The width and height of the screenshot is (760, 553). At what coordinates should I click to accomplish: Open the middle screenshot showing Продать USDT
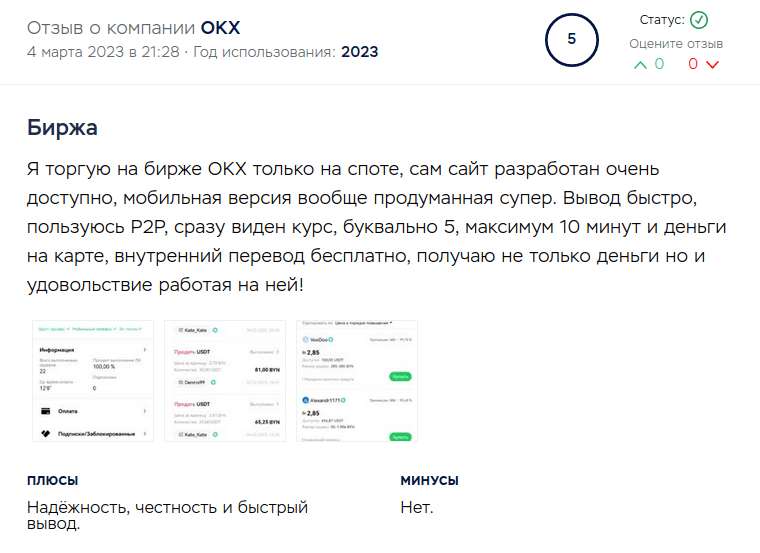pos(224,381)
